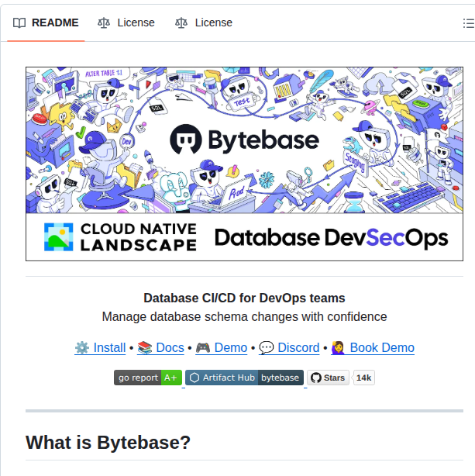Click 'Database CI/CD for DevOps teams' text
The height and width of the screenshot is (476, 475).
pos(244,298)
